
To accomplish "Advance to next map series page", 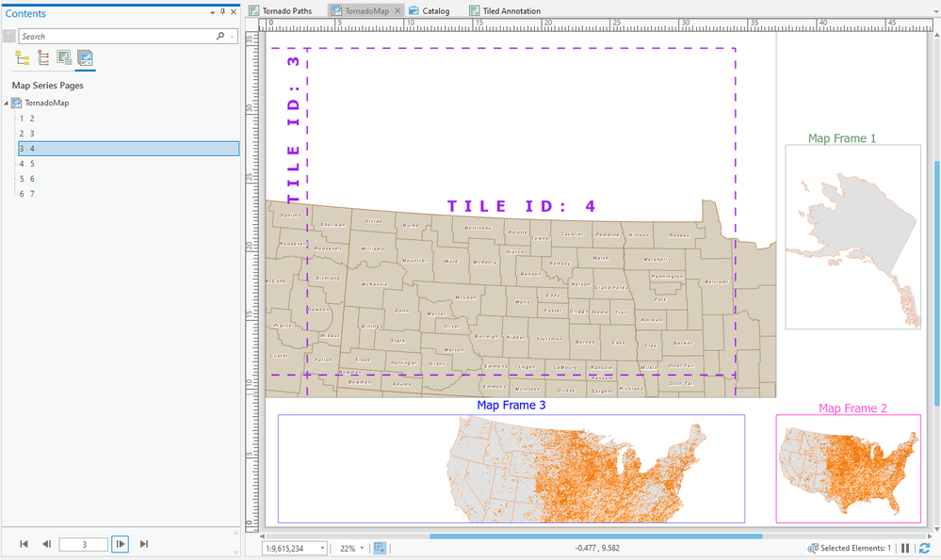I will (x=120, y=544).
